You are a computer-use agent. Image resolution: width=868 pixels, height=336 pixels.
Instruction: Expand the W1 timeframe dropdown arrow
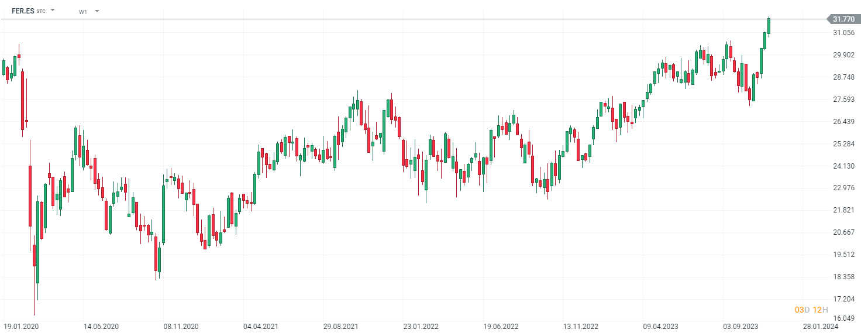[x=97, y=11]
